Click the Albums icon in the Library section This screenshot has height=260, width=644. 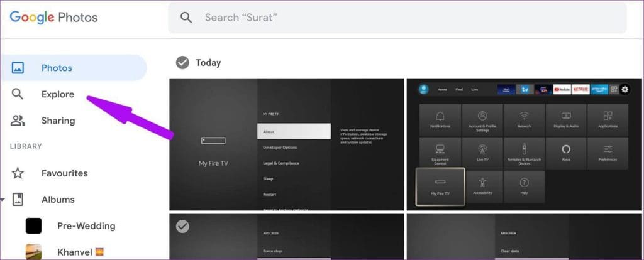(18, 200)
